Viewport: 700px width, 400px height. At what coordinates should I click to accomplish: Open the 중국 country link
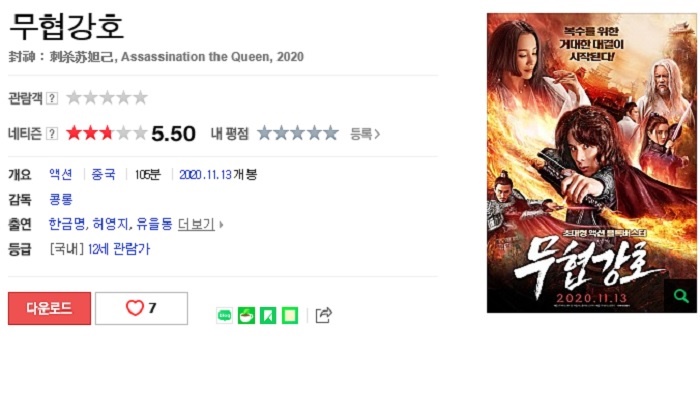pos(103,174)
